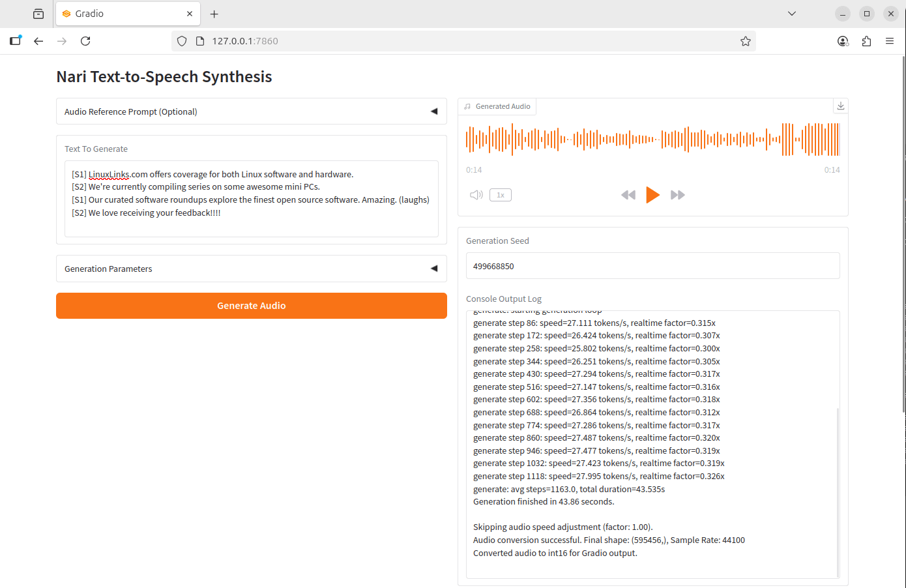This screenshot has width=906, height=588.
Task: Click the Generation Seed field
Action: (652, 266)
